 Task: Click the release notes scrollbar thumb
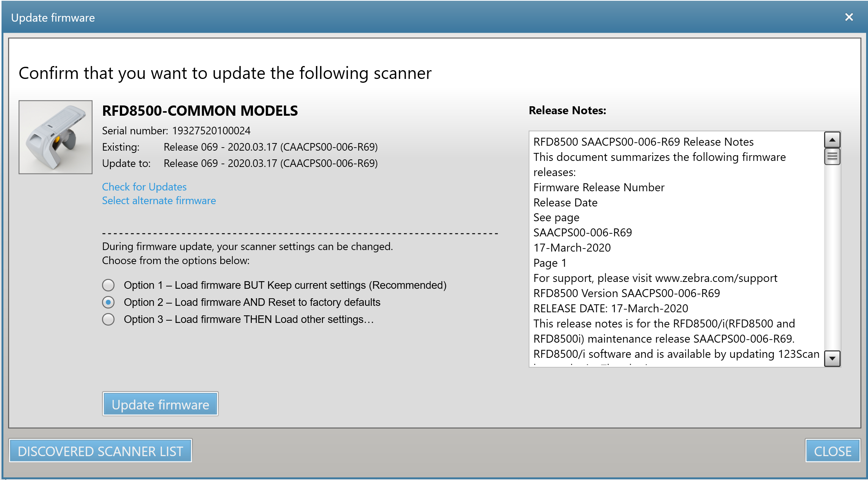pos(832,156)
